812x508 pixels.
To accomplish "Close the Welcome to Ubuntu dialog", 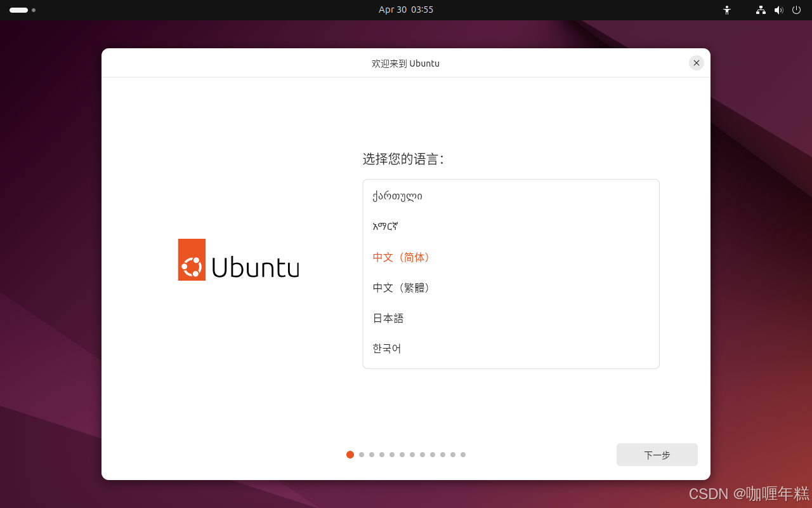I will [697, 63].
